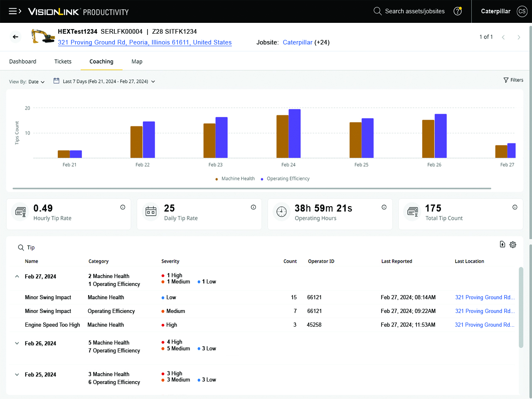Viewport: 532px width, 399px height.
Task: Type in the Tip search field
Action: (31, 247)
